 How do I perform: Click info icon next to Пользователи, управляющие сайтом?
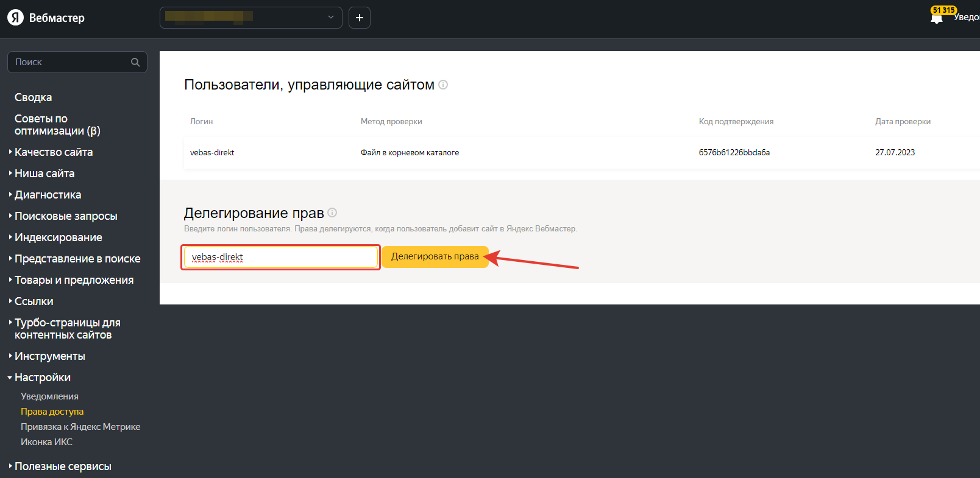[443, 85]
